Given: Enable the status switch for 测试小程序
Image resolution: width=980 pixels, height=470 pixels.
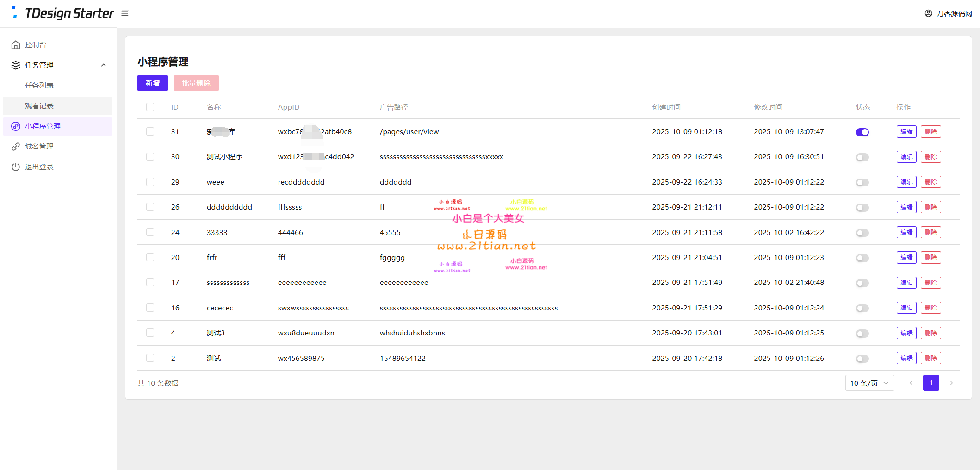Looking at the screenshot, I should pyautogui.click(x=862, y=157).
